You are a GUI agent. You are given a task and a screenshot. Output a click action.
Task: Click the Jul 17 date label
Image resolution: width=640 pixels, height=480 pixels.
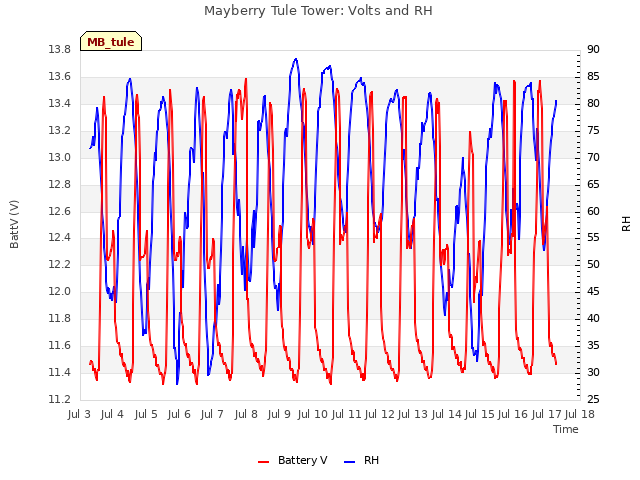click(547, 414)
